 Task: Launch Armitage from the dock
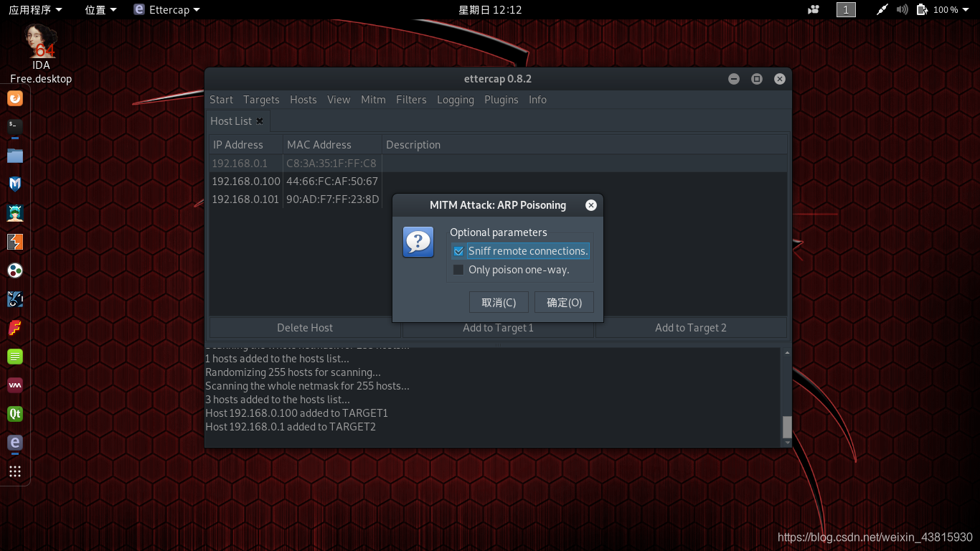pyautogui.click(x=15, y=213)
